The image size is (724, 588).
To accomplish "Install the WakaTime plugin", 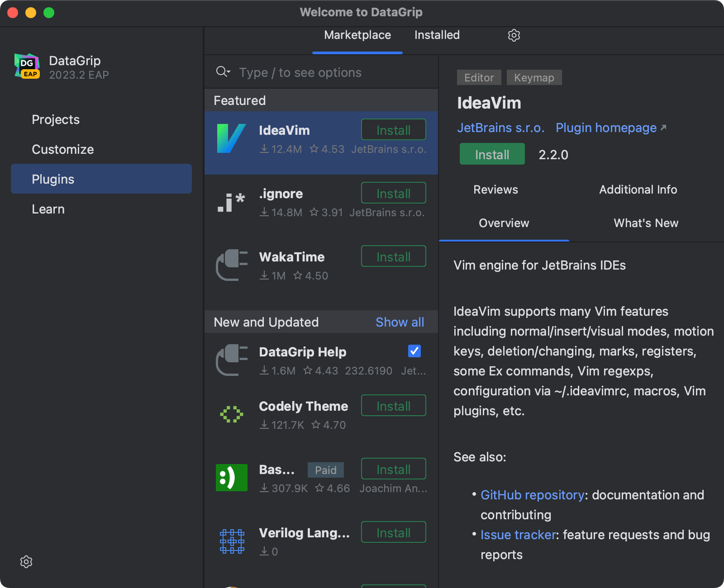I will [x=393, y=256].
